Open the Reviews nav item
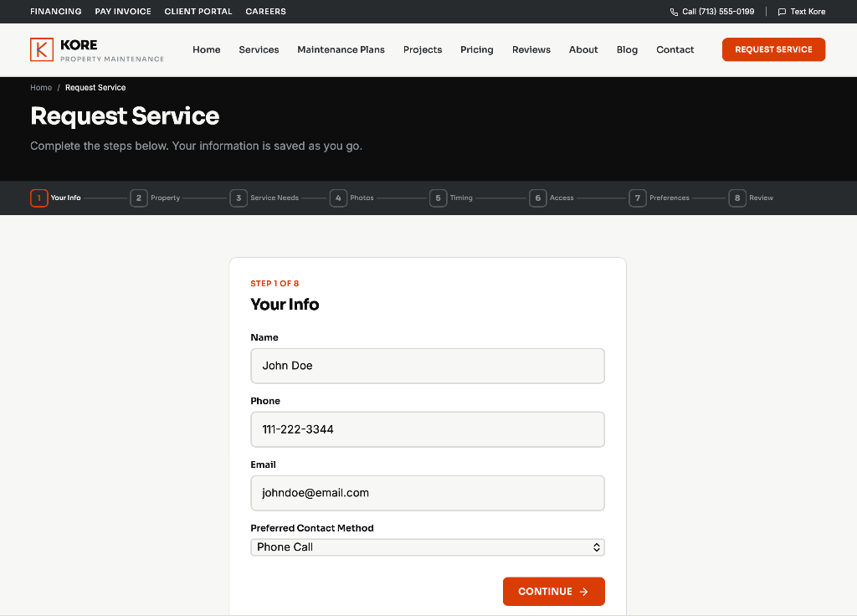 point(531,49)
